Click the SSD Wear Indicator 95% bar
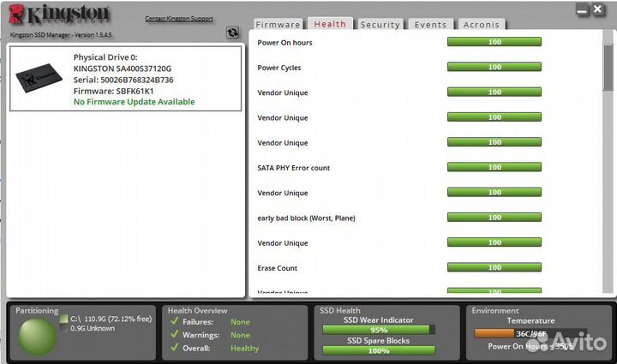 379,330
